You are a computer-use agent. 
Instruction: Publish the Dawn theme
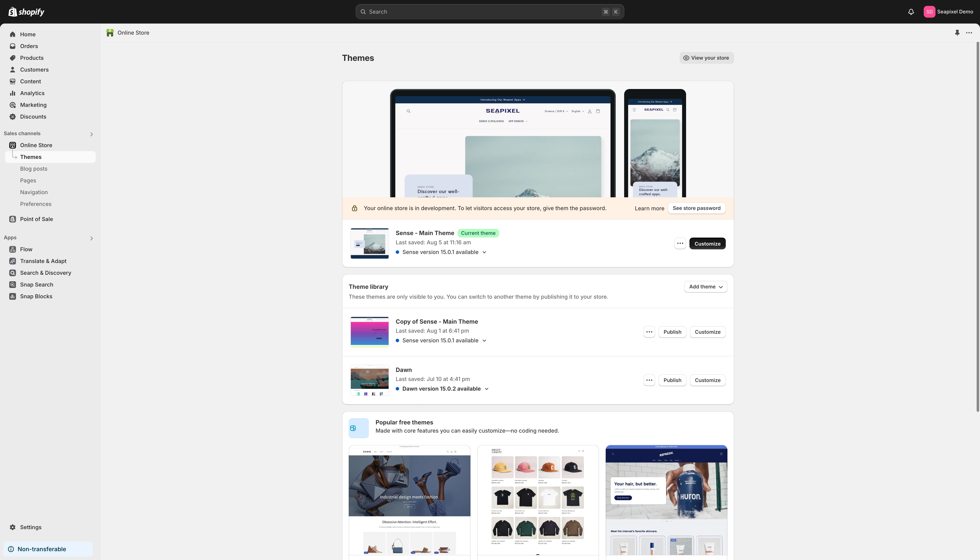[672, 380]
